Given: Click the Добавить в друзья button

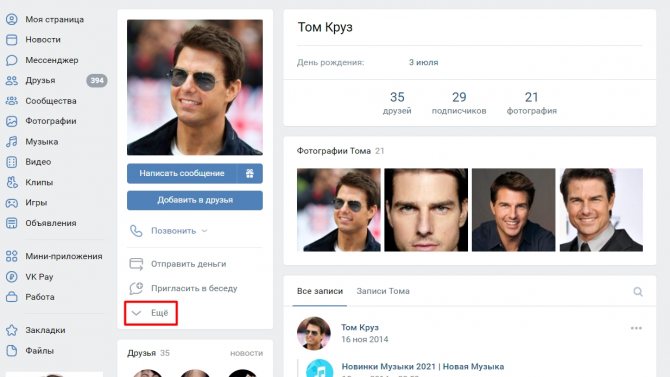Looking at the screenshot, I should pyautogui.click(x=195, y=200).
